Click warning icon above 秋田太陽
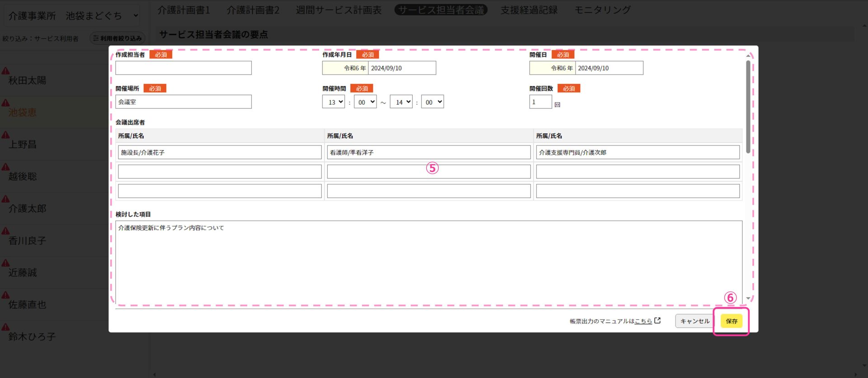The height and width of the screenshot is (378, 868). 5,70
